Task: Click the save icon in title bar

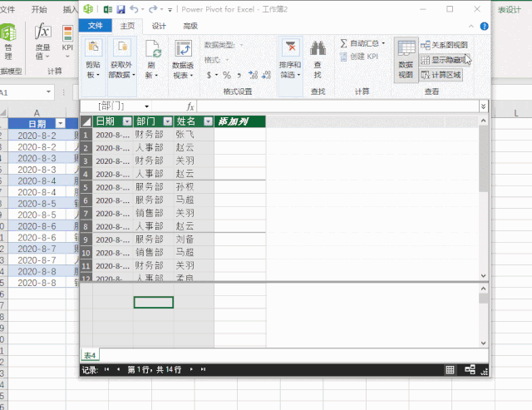Action: (x=121, y=9)
